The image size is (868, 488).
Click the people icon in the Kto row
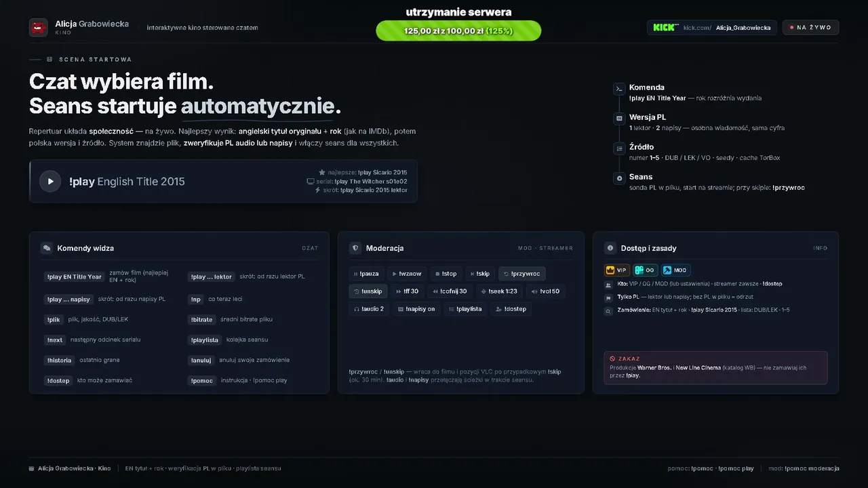coord(608,285)
